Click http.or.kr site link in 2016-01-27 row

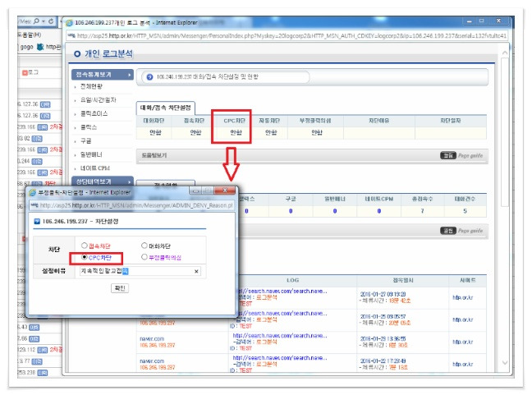463,297
